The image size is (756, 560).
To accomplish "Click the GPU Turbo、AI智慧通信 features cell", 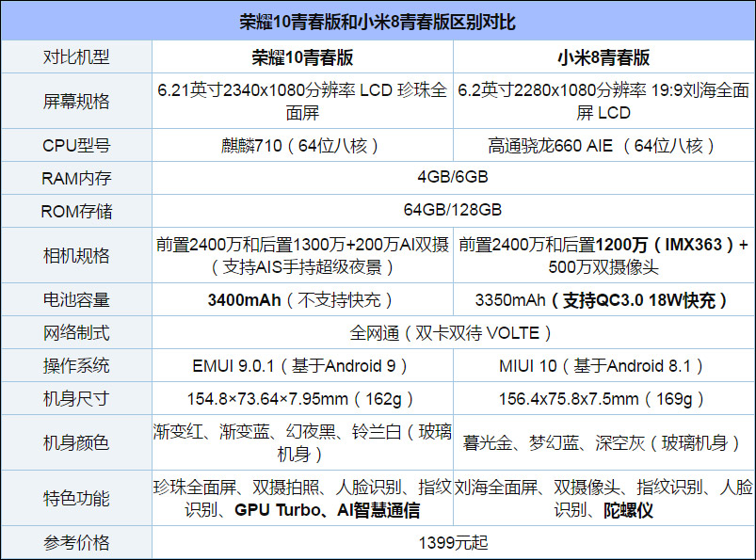I will point(302,498).
